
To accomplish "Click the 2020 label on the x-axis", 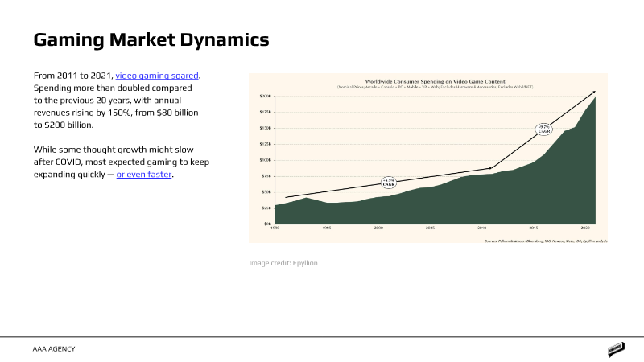I will (x=585, y=228).
